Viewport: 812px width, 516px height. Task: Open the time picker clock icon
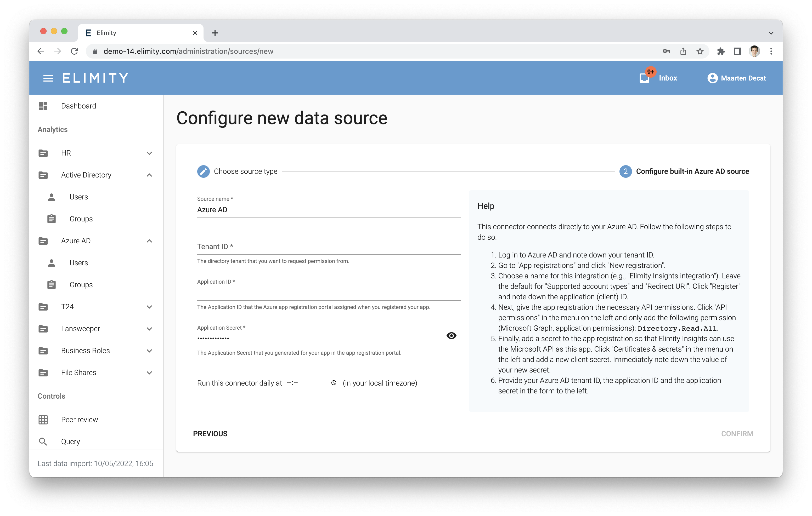coord(334,383)
